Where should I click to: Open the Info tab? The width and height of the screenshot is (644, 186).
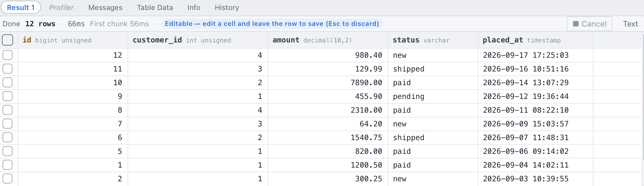coord(194,7)
